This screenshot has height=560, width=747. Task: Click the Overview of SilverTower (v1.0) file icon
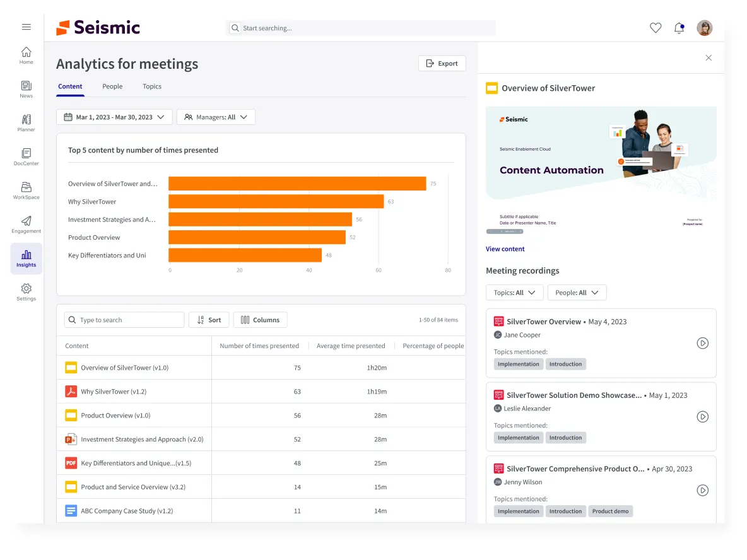pyautogui.click(x=71, y=367)
